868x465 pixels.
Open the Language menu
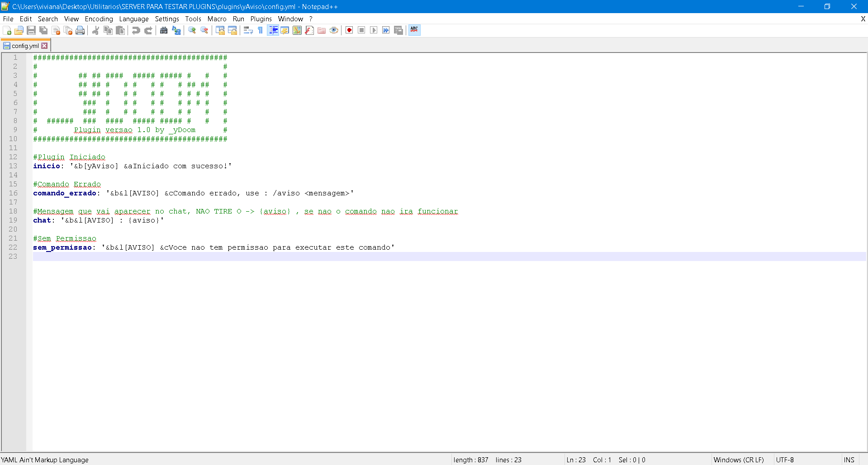coord(134,19)
